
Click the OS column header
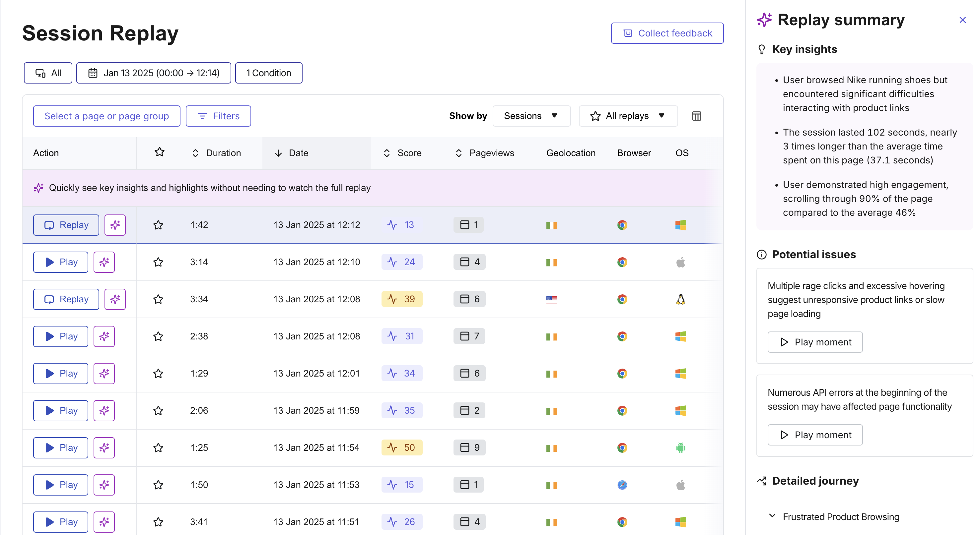click(x=682, y=153)
